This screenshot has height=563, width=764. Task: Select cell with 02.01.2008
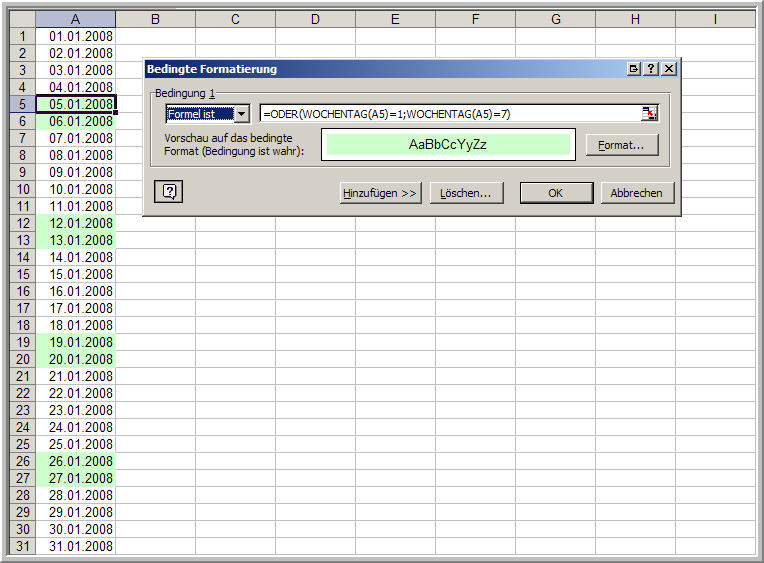[x=76, y=53]
